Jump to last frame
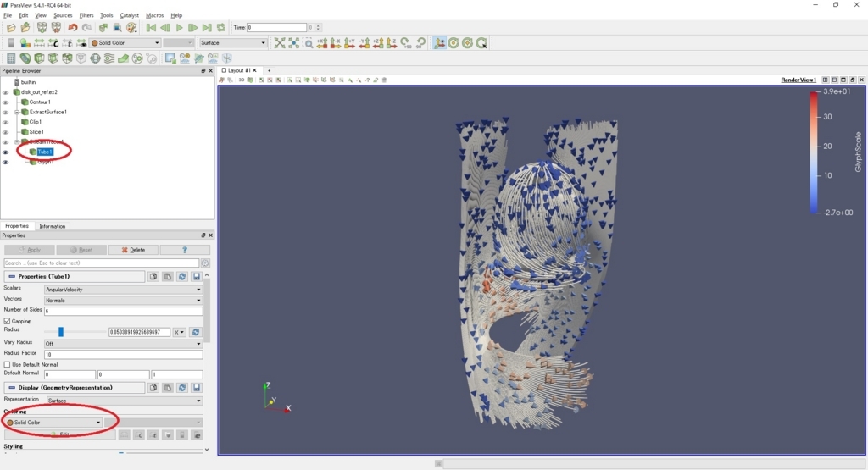This screenshot has height=470, width=868. click(x=207, y=28)
